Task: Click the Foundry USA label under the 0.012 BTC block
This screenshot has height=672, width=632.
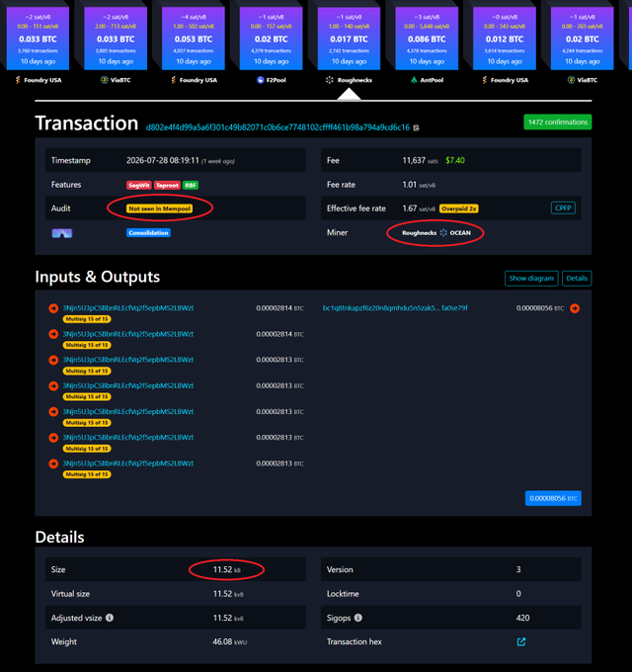Action: (x=510, y=80)
